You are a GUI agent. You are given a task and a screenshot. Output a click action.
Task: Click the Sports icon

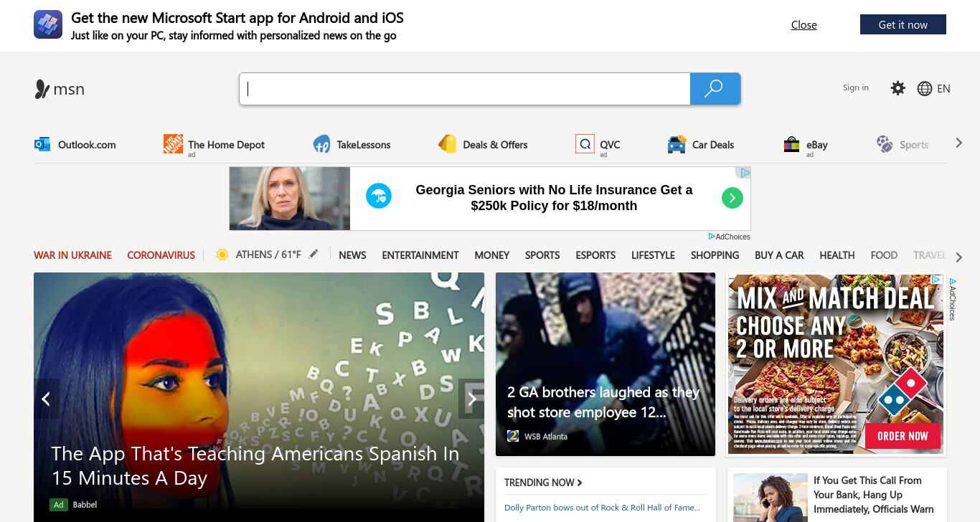click(x=885, y=144)
